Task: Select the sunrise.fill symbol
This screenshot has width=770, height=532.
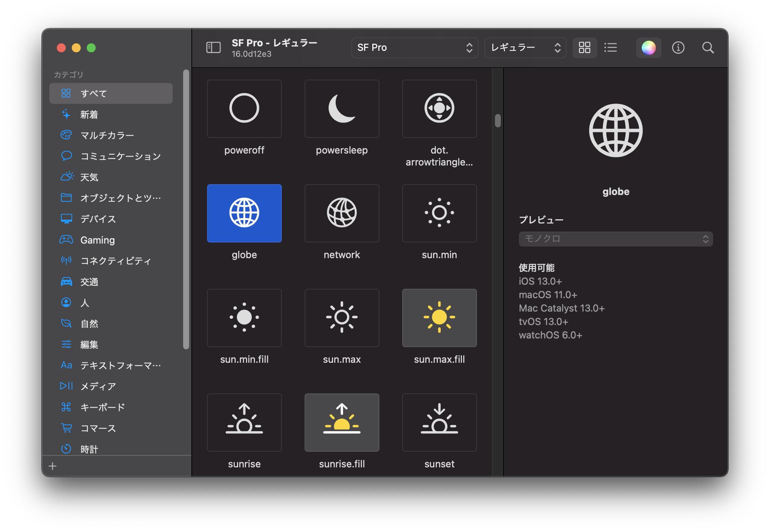Action: click(x=342, y=422)
